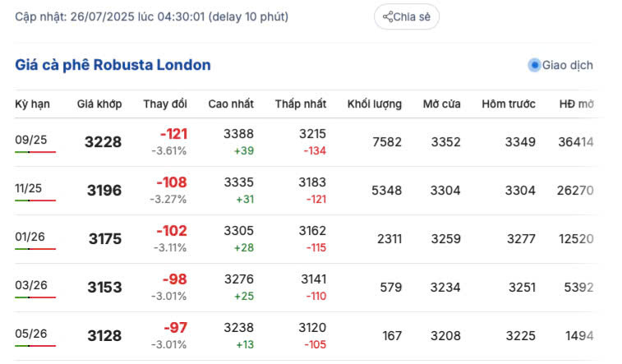The height and width of the screenshot is (364, 622).
Task: Open the Giá cà phê Robusta London heading
Action: click(x=113, y=65)
